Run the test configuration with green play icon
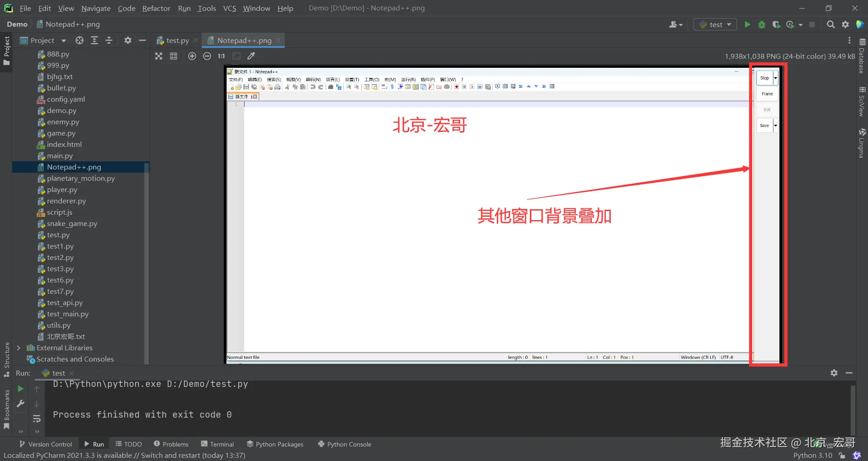The width and height of the screenshot is (868, 461). pos(747,24)
